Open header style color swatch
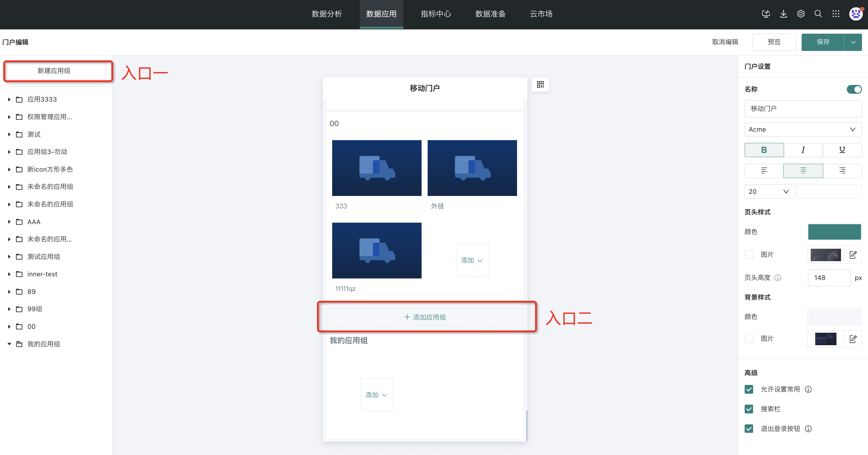This screenshot has width=868, height=455. (834, 232)
